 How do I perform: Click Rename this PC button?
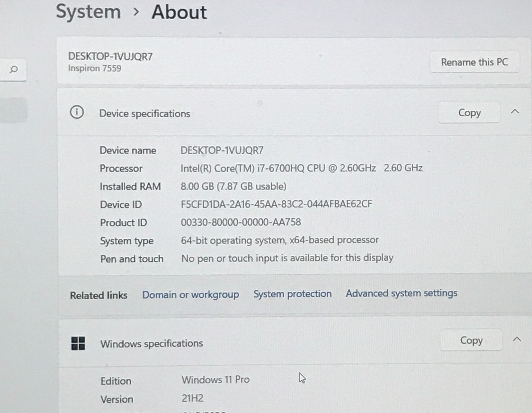pyautogui.click(x=474, y=62)
